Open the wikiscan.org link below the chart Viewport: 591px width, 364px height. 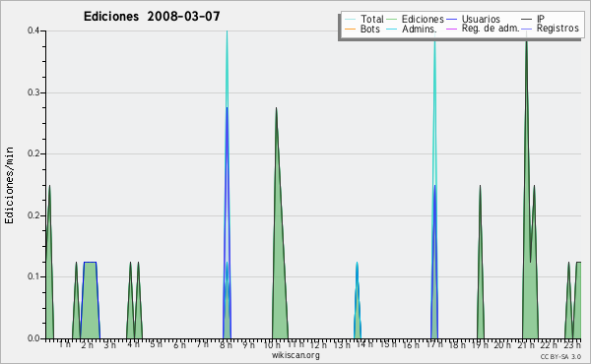pos(295,355)
